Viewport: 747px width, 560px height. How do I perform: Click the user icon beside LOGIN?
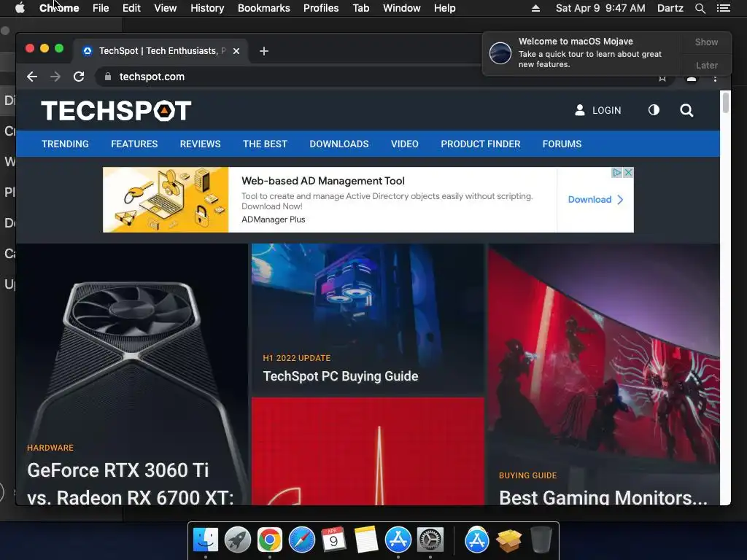point(580,111)
